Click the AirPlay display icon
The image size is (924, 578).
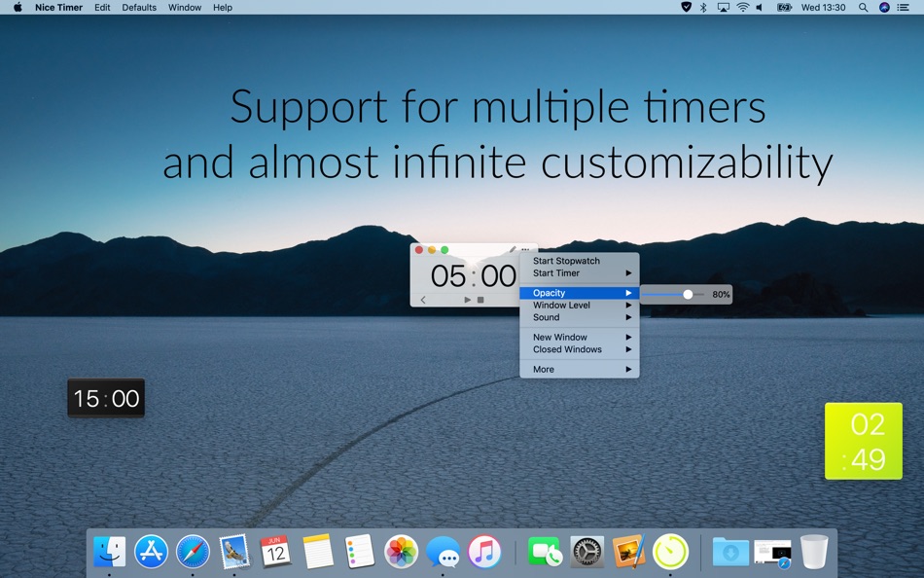point(723,8)
